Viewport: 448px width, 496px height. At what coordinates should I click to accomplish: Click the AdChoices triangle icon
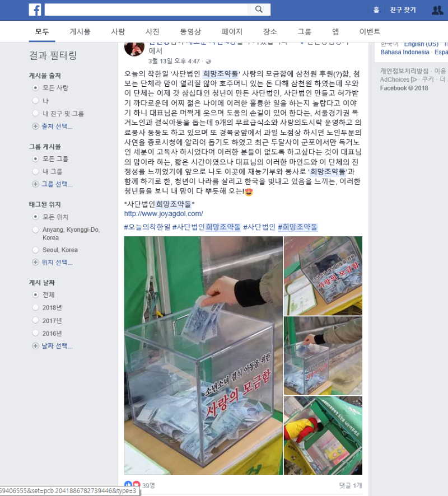414,79
